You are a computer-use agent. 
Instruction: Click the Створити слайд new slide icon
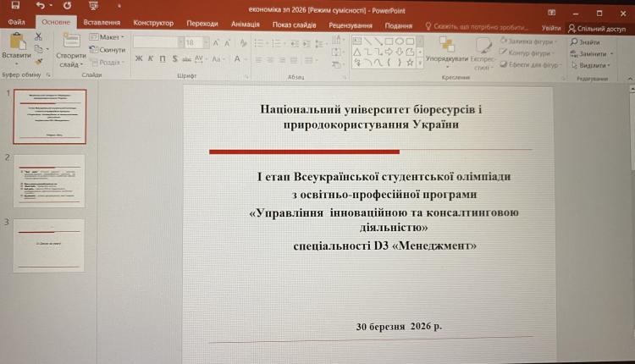pos(71,41)
